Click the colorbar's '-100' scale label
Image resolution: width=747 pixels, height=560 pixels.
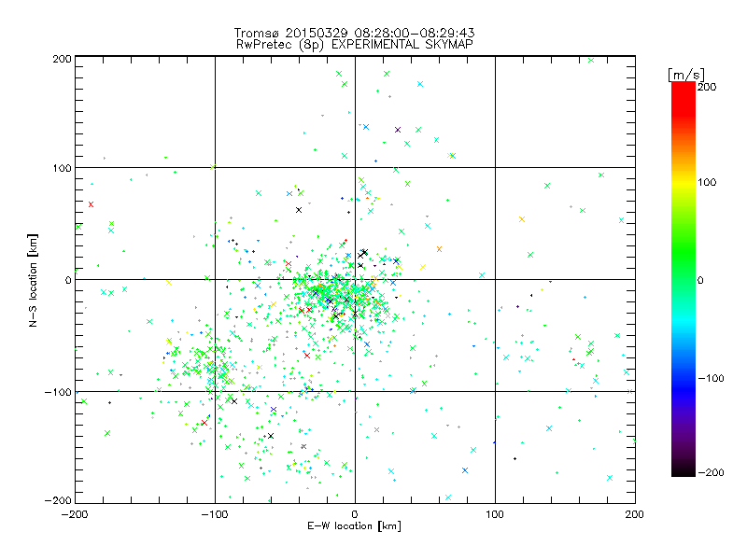711,379
